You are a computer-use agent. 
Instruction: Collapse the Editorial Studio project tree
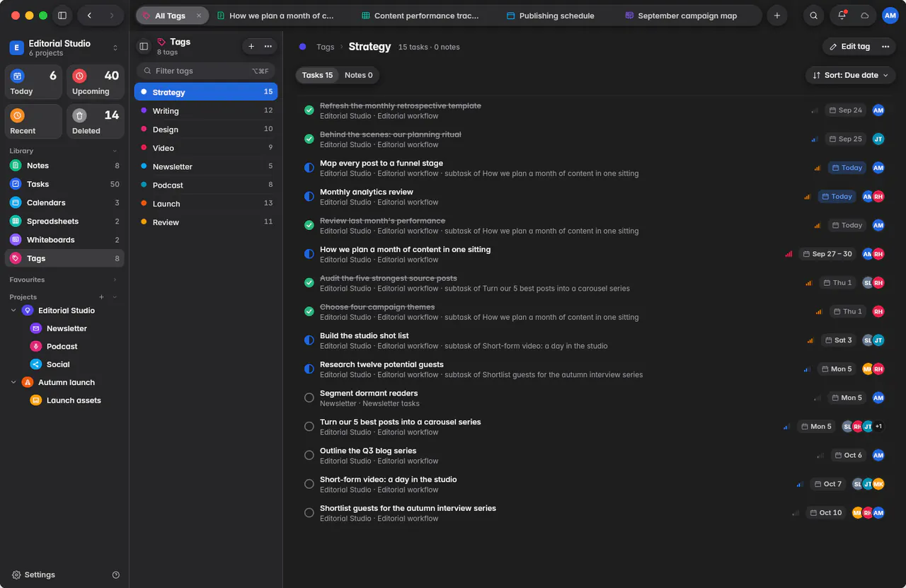tap(13, 311)
